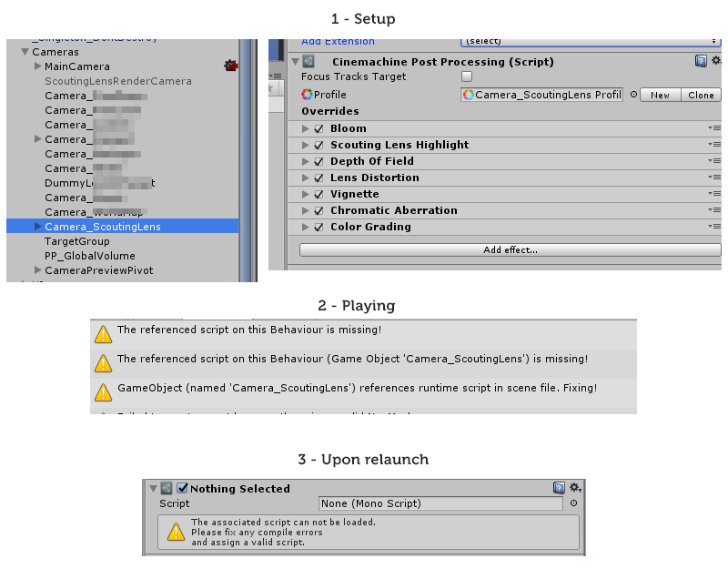The image size is (728, 579).
Task: Collapse the Cameras hierarchy group
Action: click(25, 52)
